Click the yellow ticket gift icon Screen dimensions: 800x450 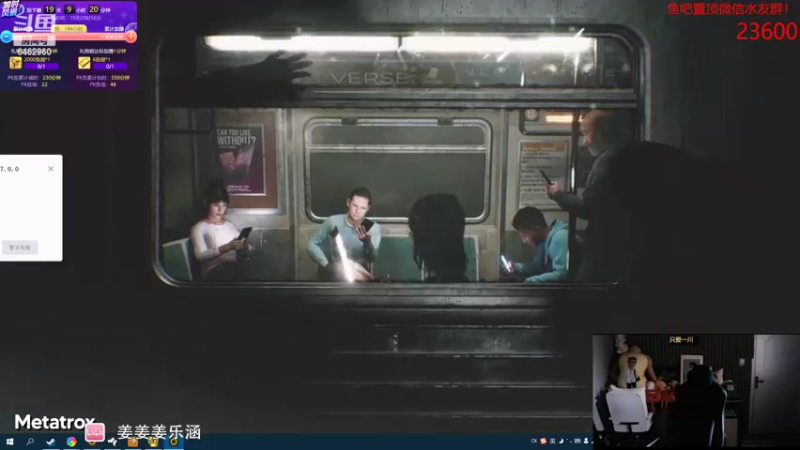(x=84, y=62)
